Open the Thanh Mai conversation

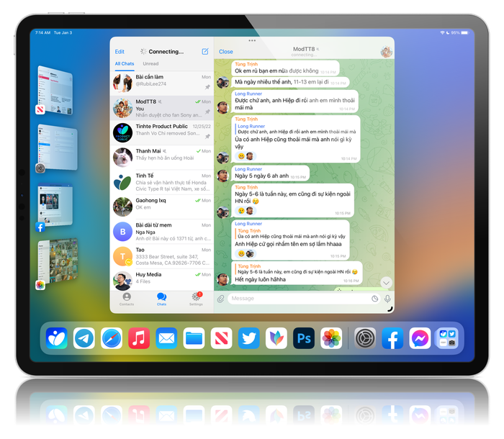click(162, 157)
